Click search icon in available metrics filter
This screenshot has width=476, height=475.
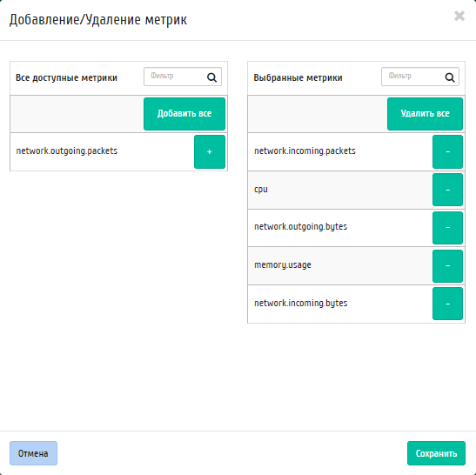coord(211,77)
